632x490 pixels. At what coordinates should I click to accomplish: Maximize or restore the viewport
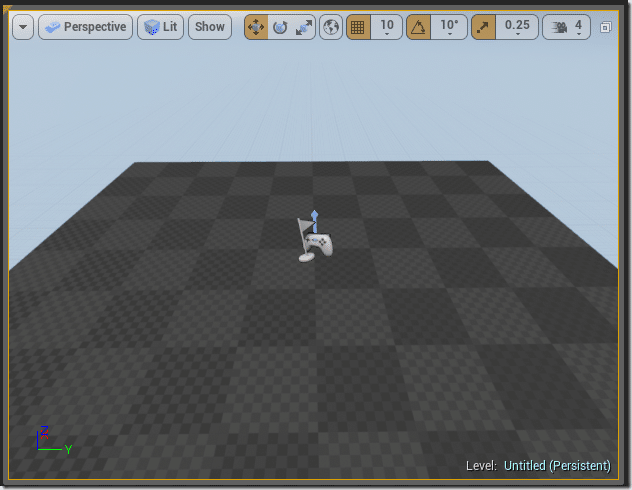(605, 27)
